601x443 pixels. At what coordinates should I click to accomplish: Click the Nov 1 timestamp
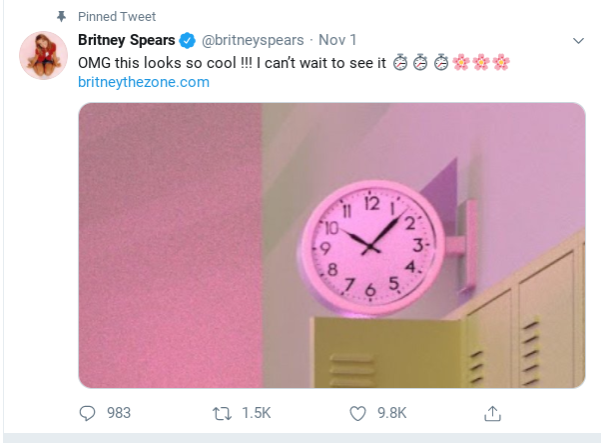[338, 40]
